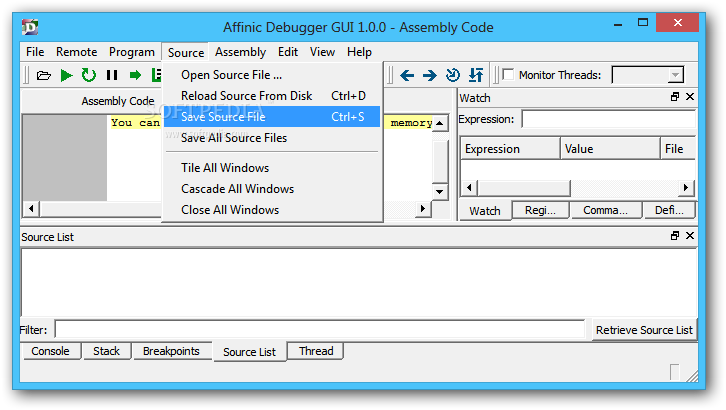Open the Remote menu
This screenshot has width=726, height=410.
tap(76, 52)
